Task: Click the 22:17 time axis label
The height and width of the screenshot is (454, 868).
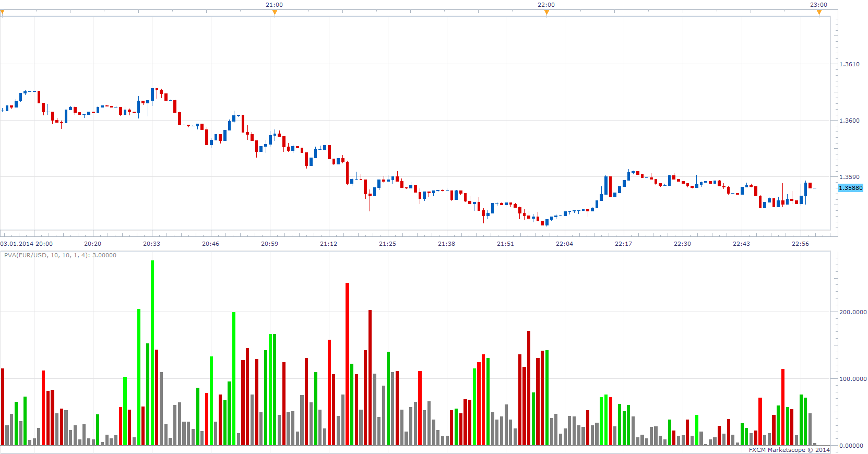Action: [623, 244]
